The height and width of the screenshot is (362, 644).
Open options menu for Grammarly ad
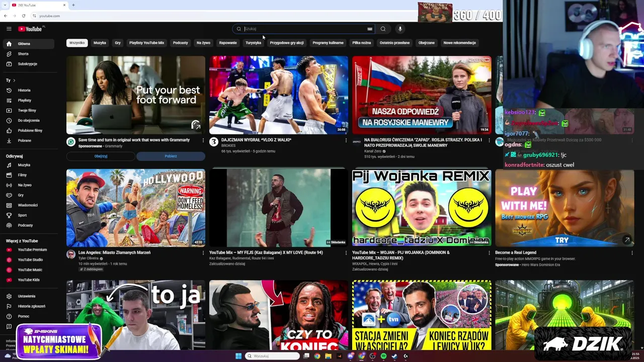click(203, 140)
